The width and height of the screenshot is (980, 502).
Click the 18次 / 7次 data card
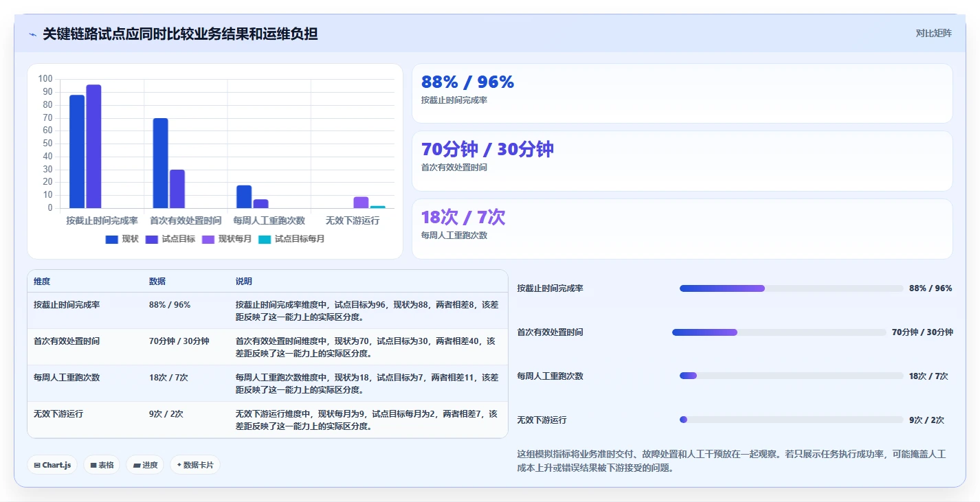[x=682, y=229]
